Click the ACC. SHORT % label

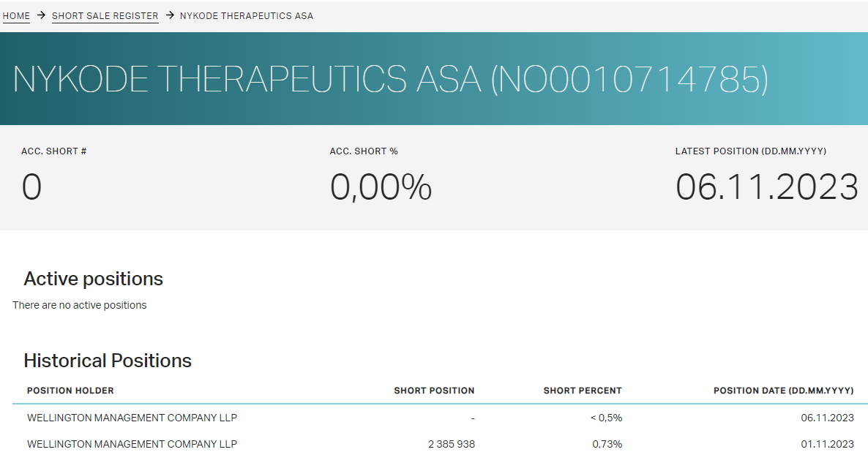click(364, 151)
